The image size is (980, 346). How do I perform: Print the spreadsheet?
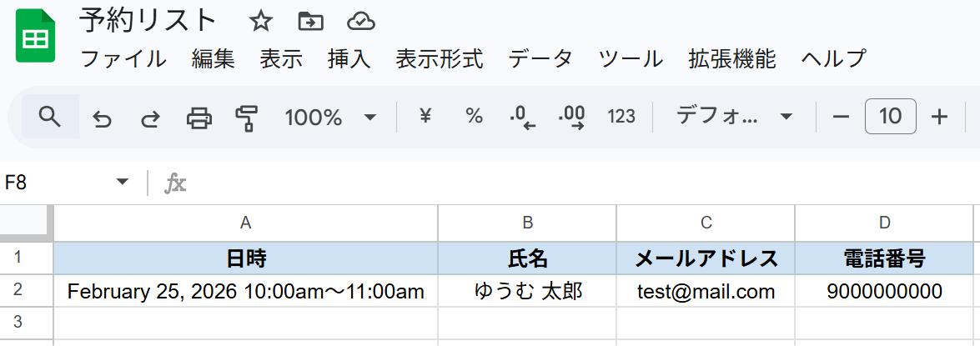[x=199, y=118]
